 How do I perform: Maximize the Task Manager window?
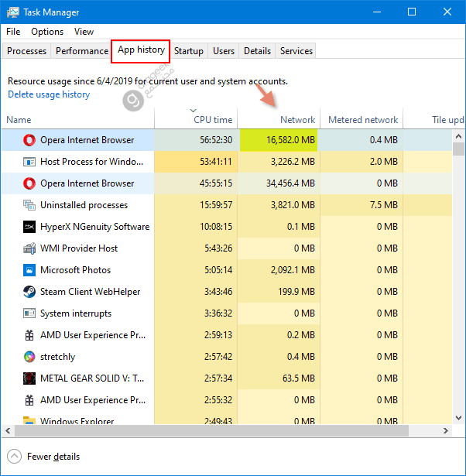click(412, 12)
